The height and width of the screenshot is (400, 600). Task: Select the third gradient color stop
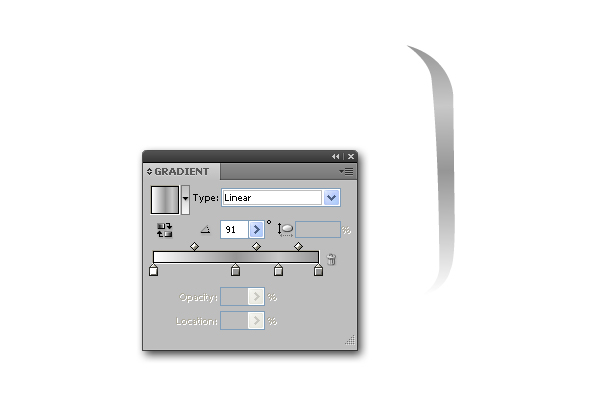point(279,270)
